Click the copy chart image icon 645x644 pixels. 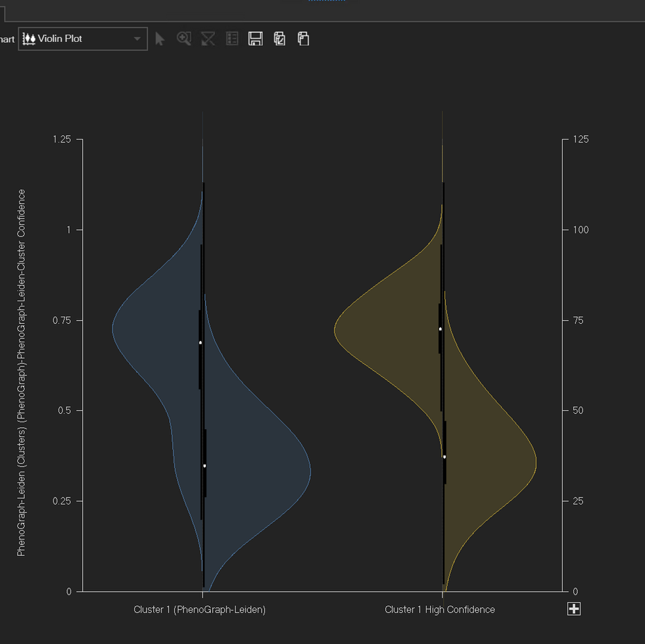(279, 39)
